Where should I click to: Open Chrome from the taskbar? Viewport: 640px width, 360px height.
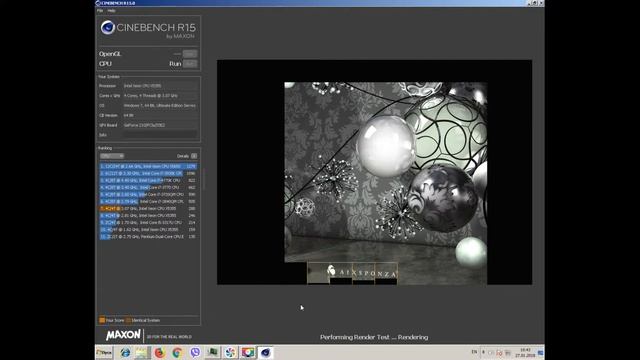point(177,352)
